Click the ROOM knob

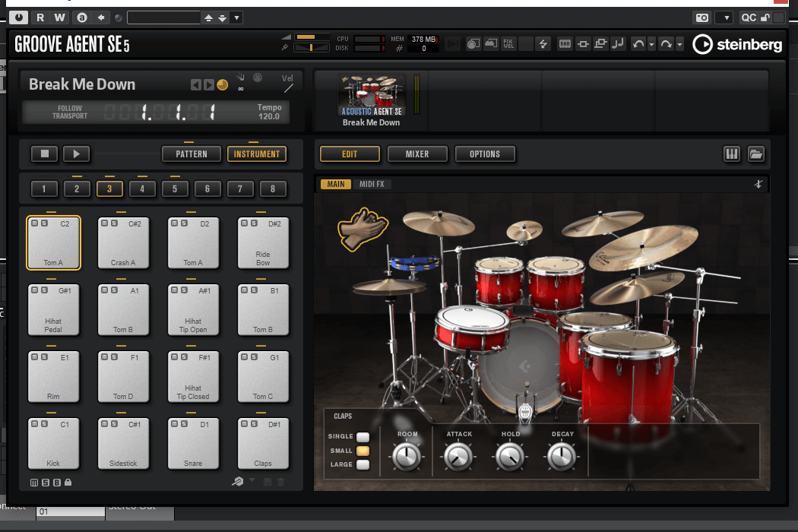coord(407,456)
